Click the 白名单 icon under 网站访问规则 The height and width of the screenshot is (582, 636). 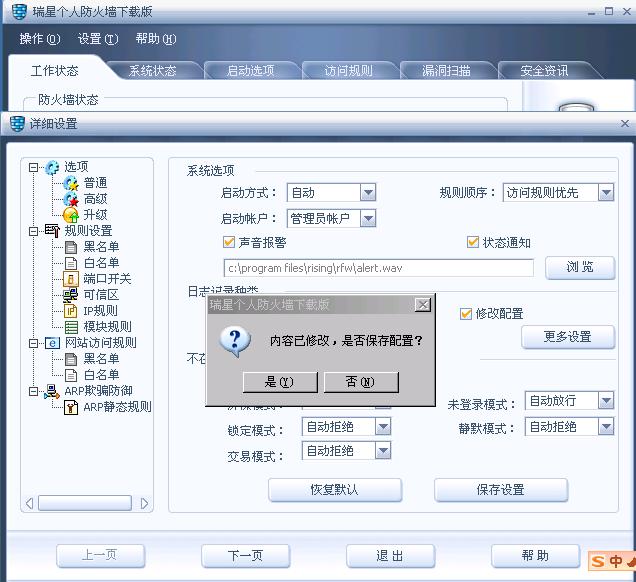click(71, 375)
